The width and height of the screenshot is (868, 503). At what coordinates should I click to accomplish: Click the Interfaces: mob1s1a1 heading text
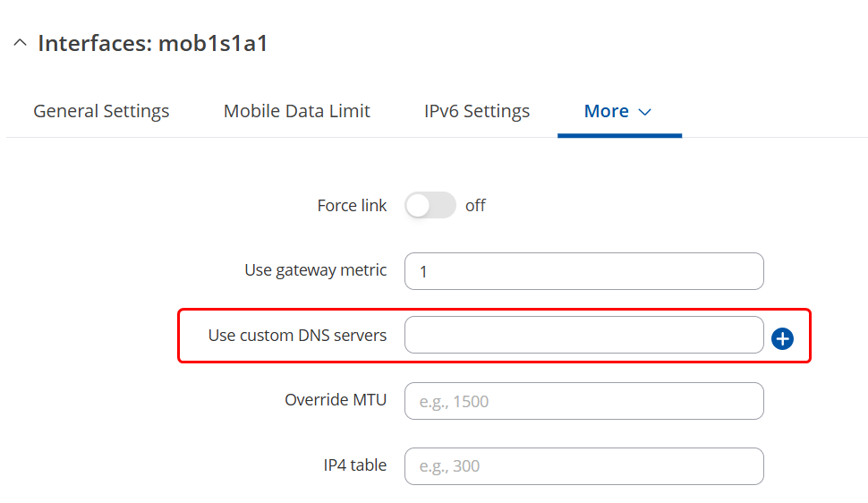click(153, 44)
